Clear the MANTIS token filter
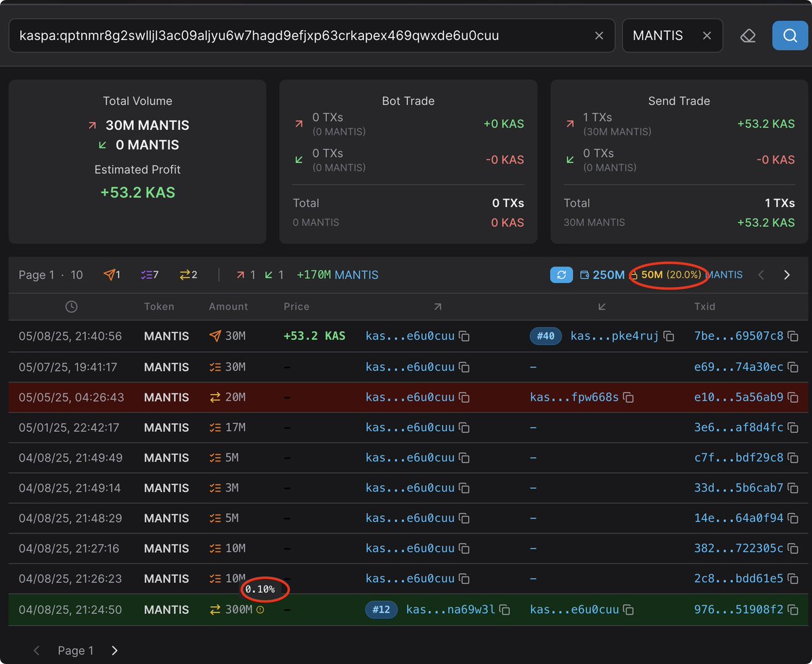The width and height of the screenshot is (812, 664). click(707, 36)
